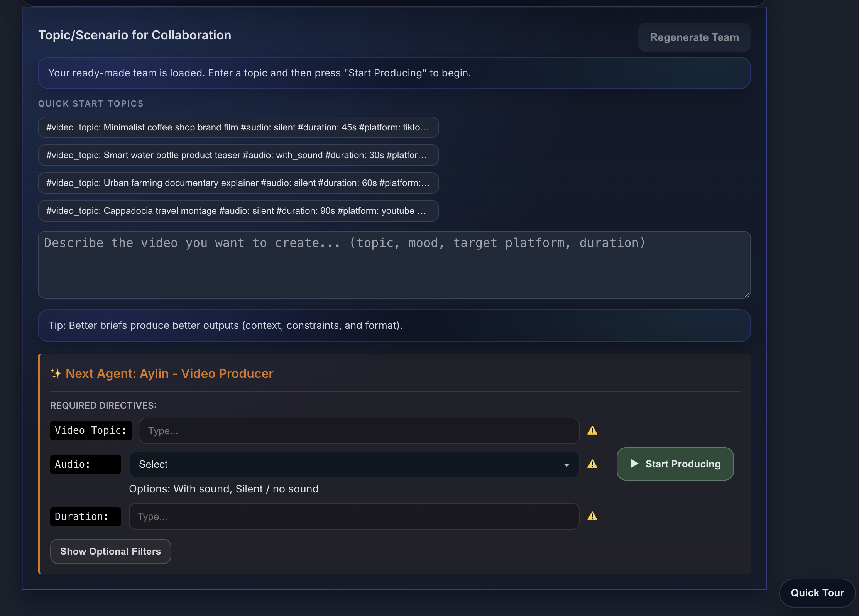
Task: Focus the Duration input field
Action: (353, 516)
